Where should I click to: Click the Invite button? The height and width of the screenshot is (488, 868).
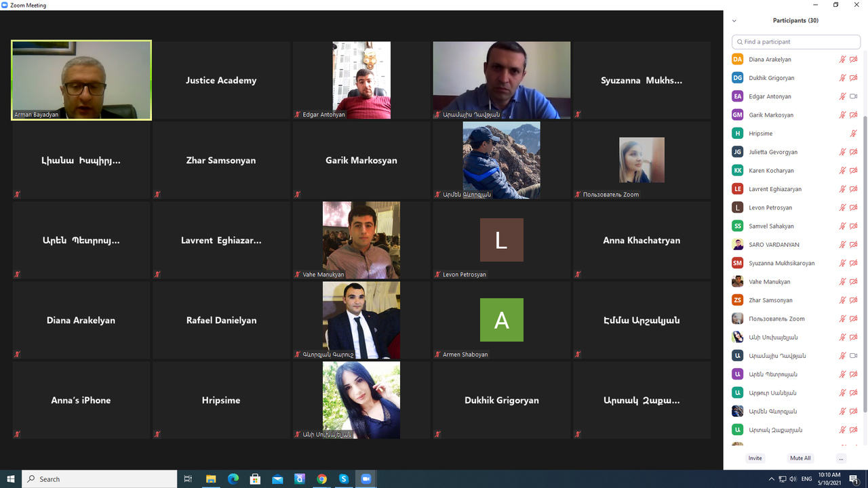point(755,458)
